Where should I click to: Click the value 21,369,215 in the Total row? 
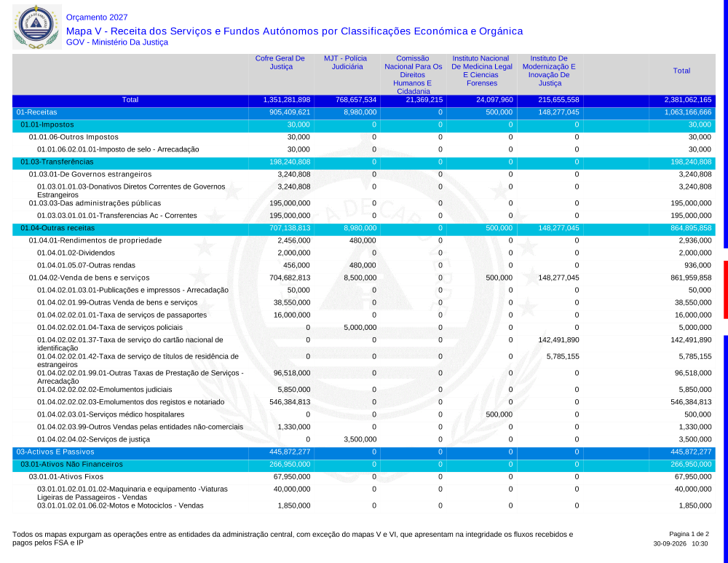coord(424,100)
